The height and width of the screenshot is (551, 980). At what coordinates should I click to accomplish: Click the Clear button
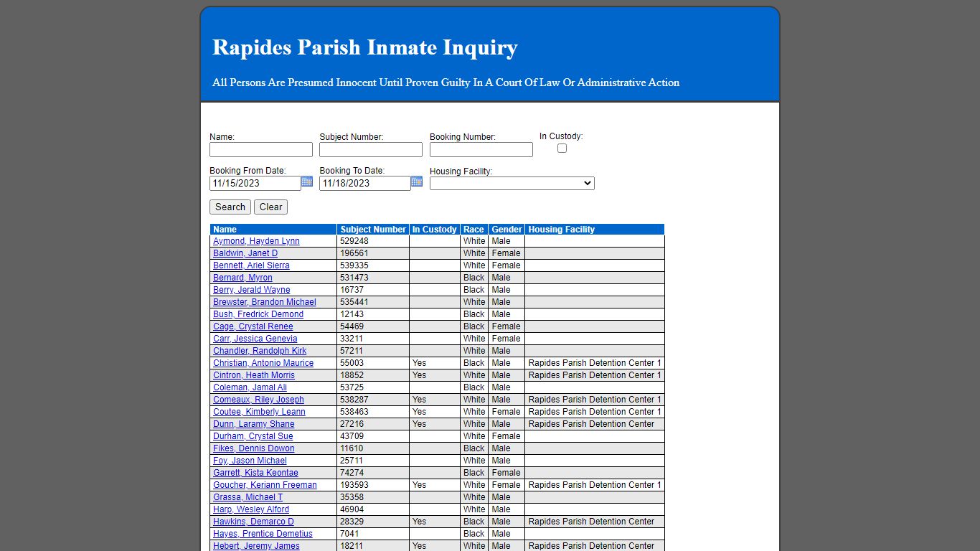click(x=270, y=207)
